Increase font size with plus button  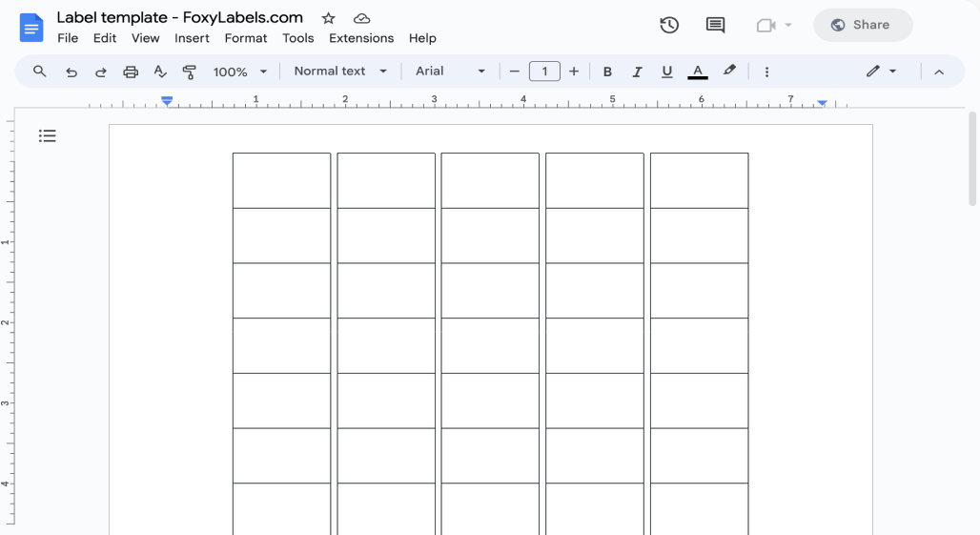pos(574,72)
